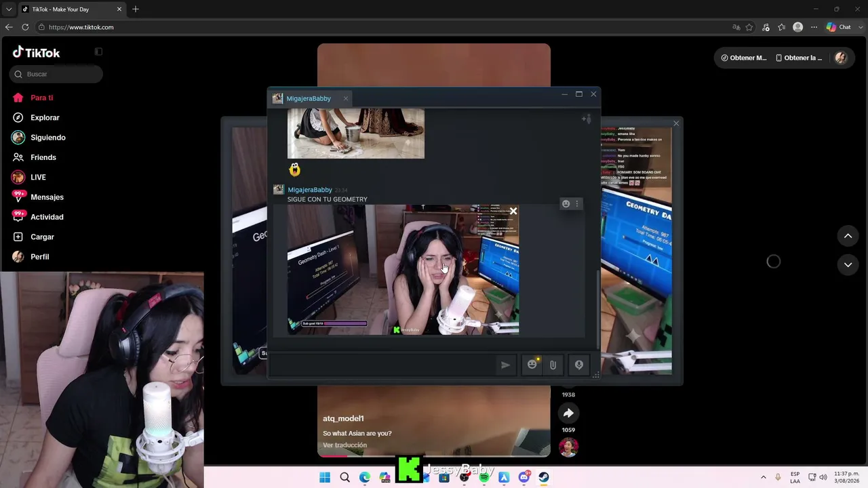Image resolution: width=868 pixels, height=488 pixels.
Task: Open the browser profile avatar
Action: click(x=798, y=27)
